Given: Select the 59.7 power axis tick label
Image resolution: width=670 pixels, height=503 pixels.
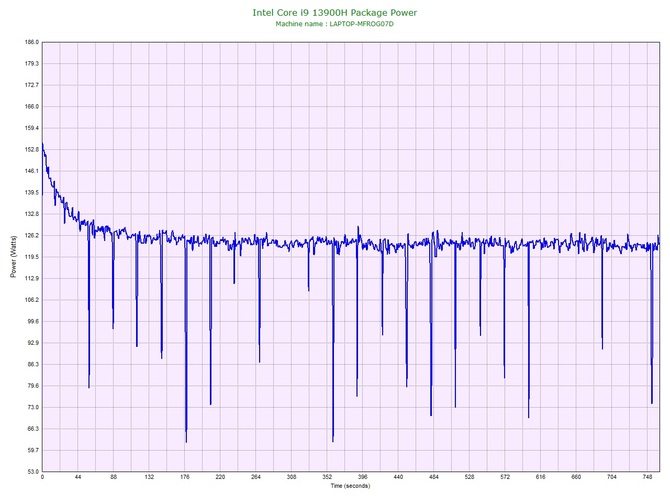Looking at the screenshot, I should 33,450.
